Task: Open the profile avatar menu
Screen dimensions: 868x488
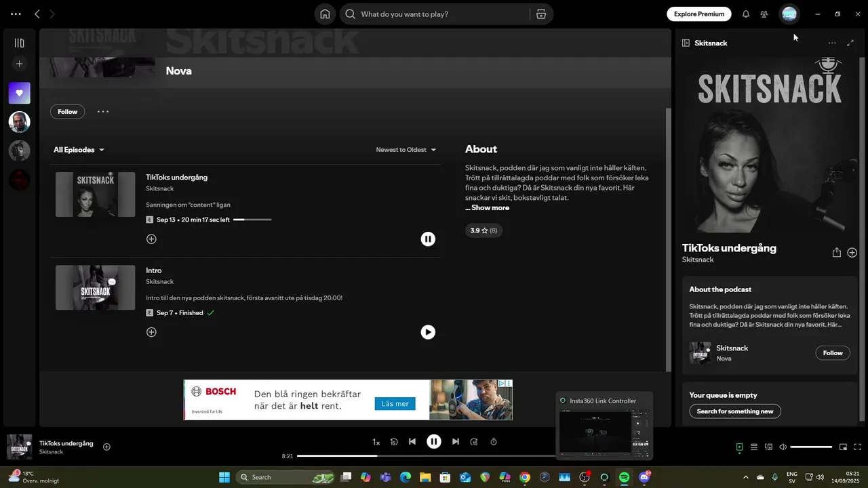Action: (x=789, y=14)
